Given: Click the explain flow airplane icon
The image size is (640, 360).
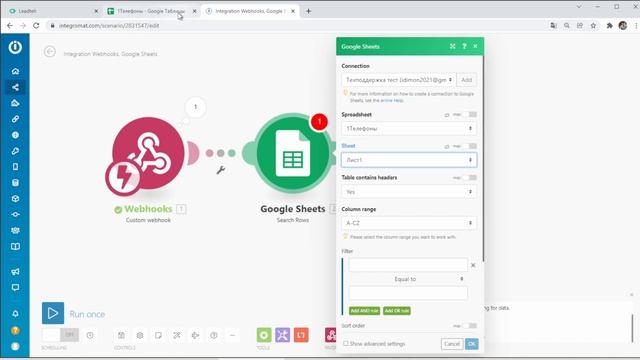Looking at the screenshot, I should coord(196,335).
